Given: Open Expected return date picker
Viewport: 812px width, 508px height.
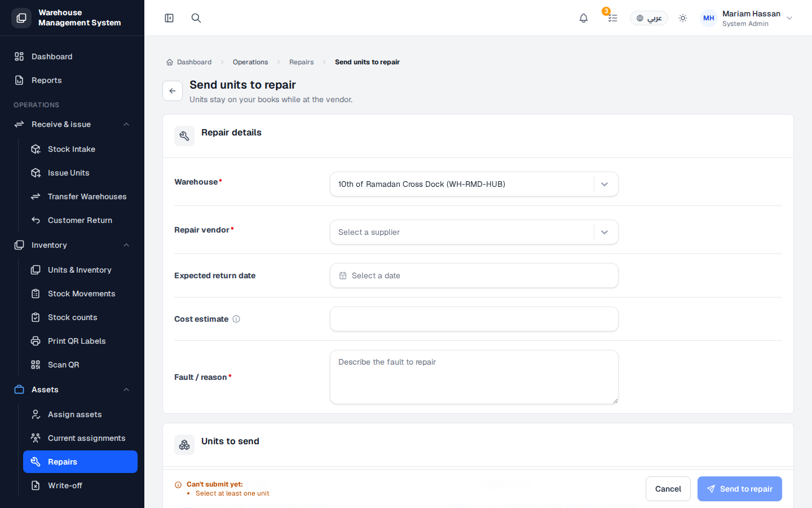Looking at the screenshot, I should (474, 275).
